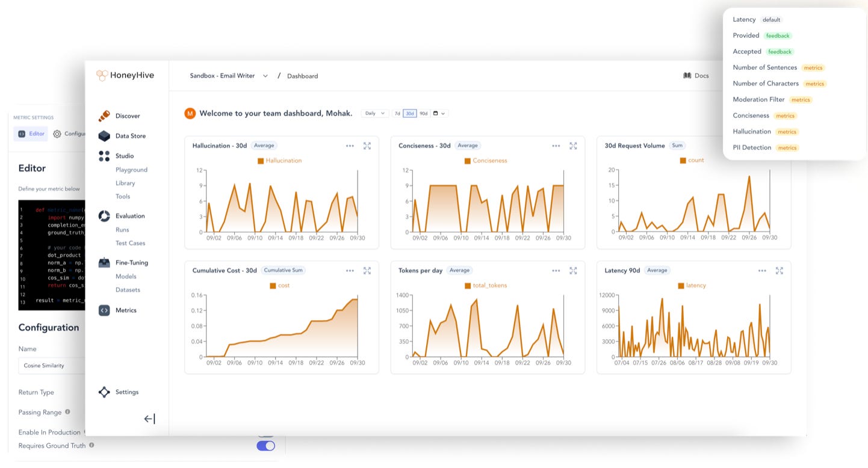Open Playground under Studio
The width and height of the screenshot is (868, 468).
coord(131,170)
